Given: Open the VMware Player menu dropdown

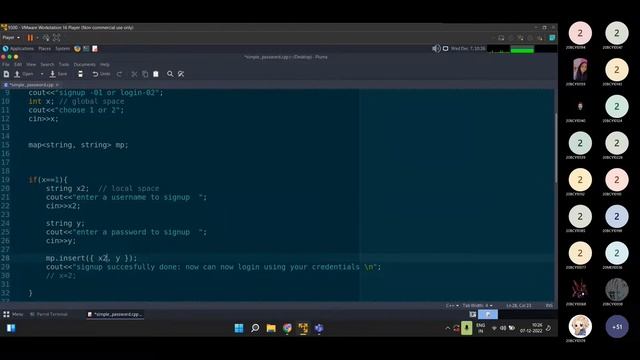Looking at the screenshot, I should (x=11, y=38).
